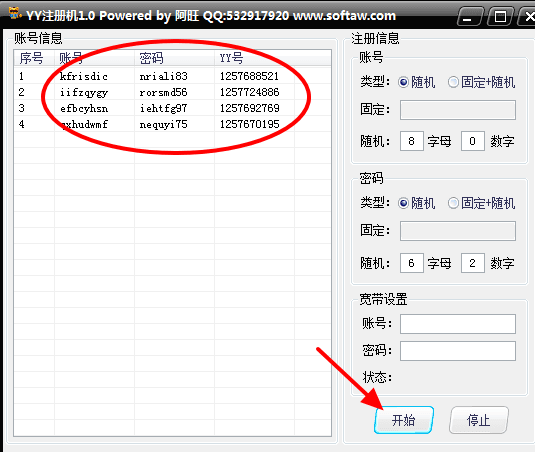Focus the 密码 letter count field showing 6

coord(412,263)
